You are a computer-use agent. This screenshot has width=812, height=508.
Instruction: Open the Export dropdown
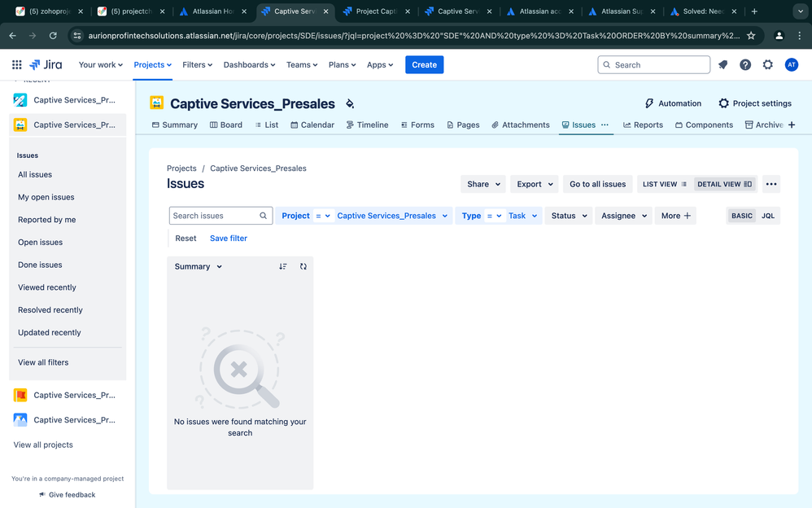[x=535, y=184]
